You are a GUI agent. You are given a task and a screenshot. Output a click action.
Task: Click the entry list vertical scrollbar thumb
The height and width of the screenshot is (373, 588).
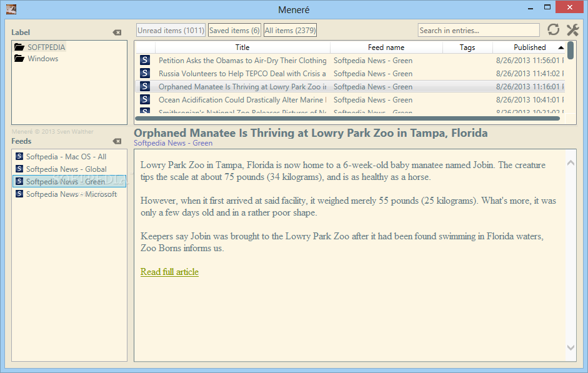571,50
